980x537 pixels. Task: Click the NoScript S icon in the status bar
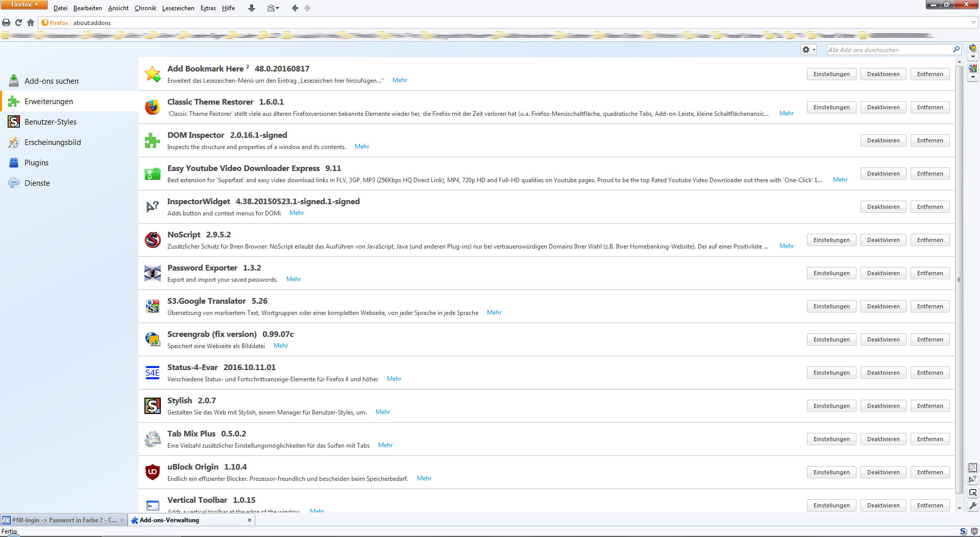(x=963, y=531)
